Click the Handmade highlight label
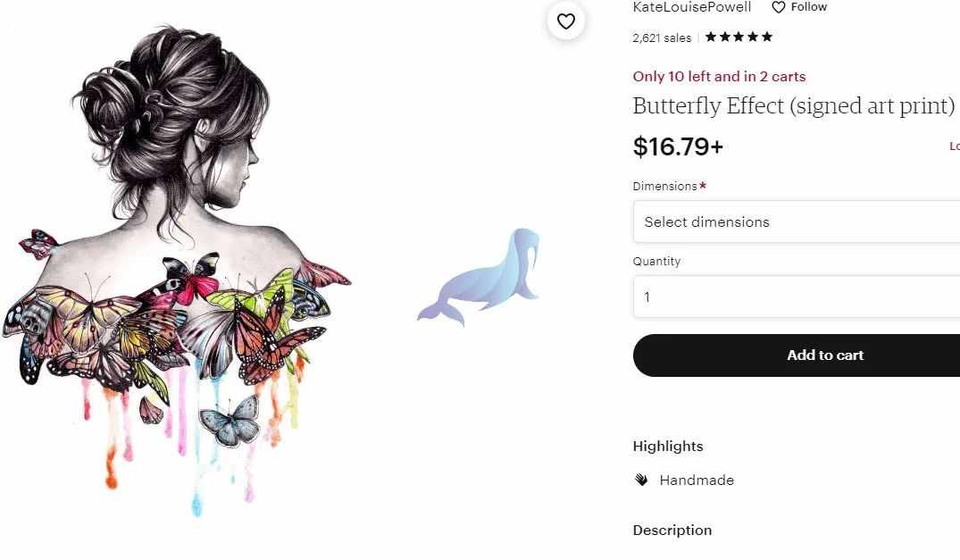 697,481
